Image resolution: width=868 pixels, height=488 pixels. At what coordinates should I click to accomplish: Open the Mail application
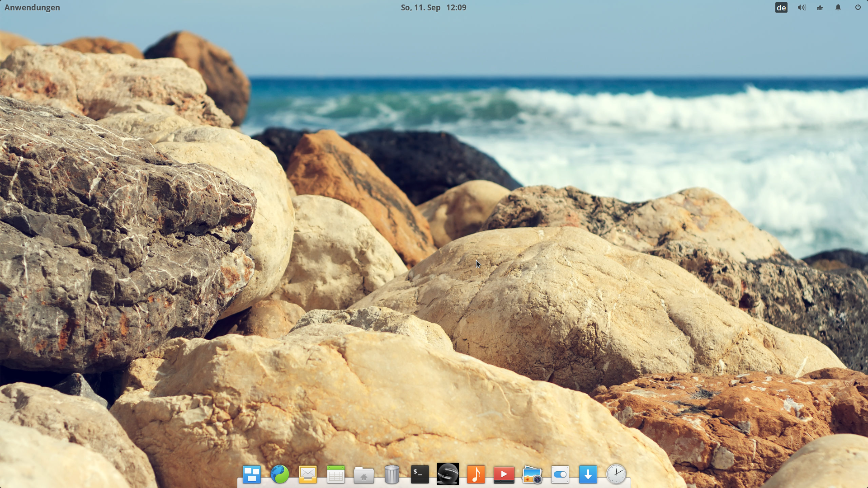308,474
